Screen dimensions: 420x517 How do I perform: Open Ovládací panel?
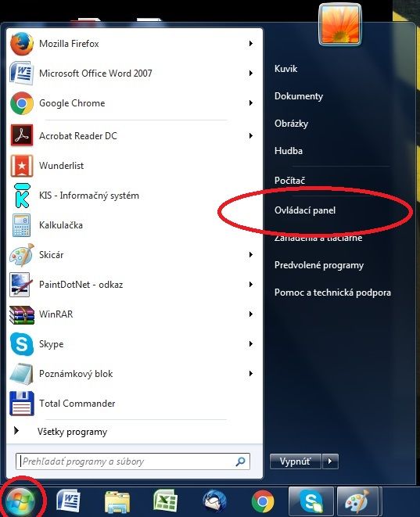[x=305, y=210]
